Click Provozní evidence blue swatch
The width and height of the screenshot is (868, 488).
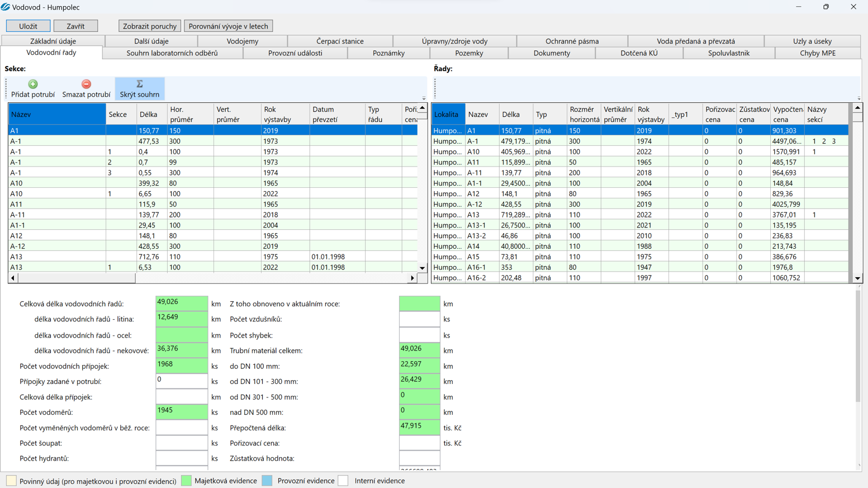(x=267, y=481)
